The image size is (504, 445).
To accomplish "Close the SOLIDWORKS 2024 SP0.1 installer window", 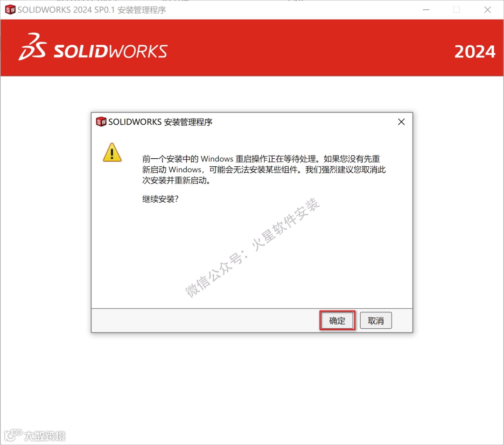I will [487, 10].
